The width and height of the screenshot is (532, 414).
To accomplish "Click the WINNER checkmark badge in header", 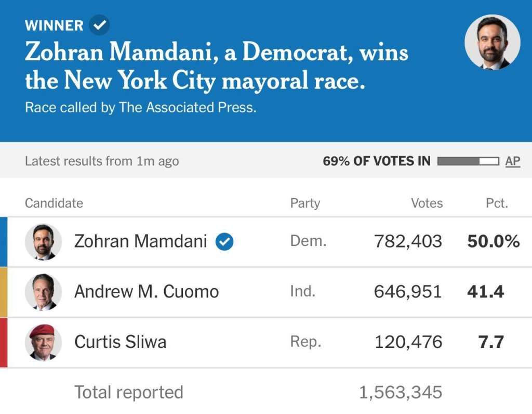I will pos(99,25).
